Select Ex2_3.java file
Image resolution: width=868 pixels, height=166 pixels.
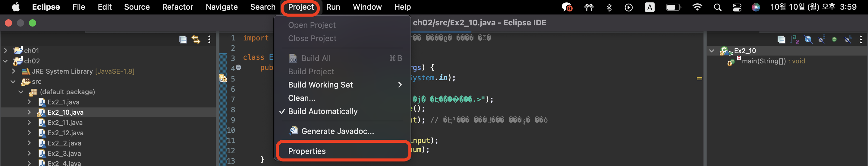click(x=64, y=154)
